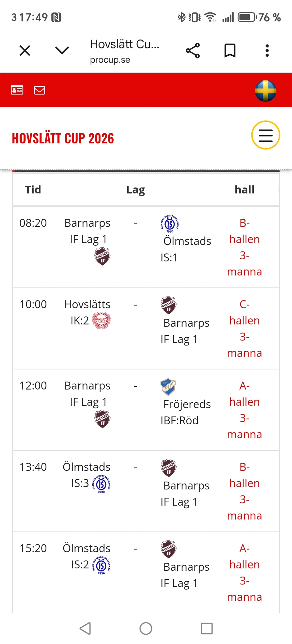The image size is (292, 644).
Task: Open the Hovslätt Cup 2026 title link
Action: [63, 138]
